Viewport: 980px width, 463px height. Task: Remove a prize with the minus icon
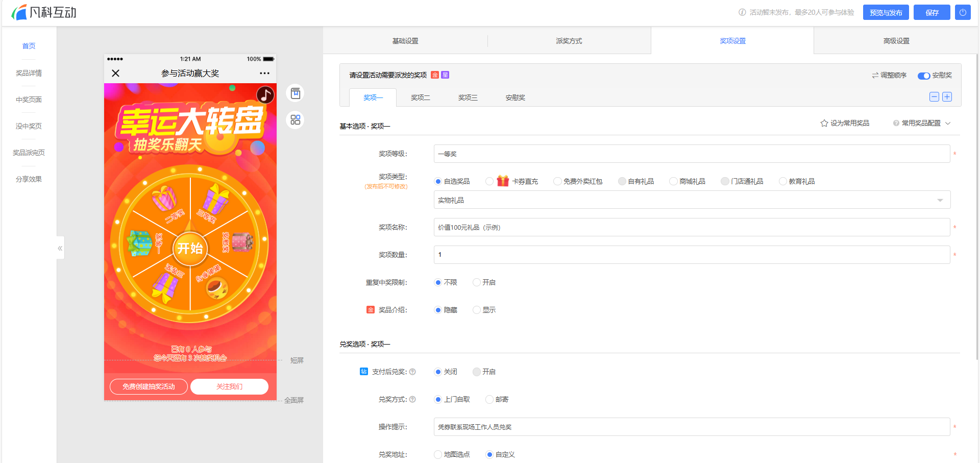pyautogui.click(x=934, y=97)
